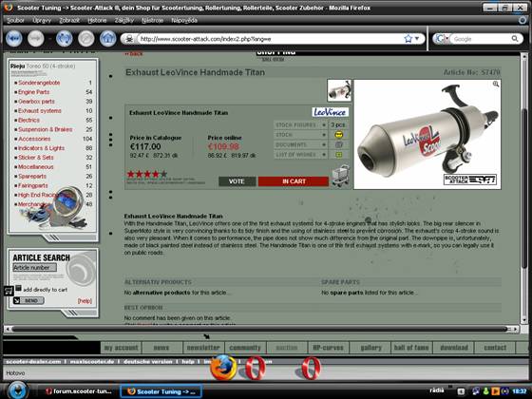Expand the STOCK FIGURES row

point(300,124)
